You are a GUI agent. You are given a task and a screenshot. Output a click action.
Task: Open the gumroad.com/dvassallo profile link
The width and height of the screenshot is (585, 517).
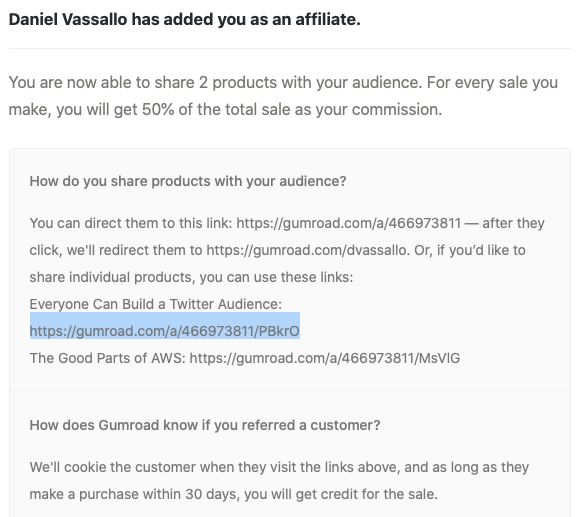pos(307,250)
